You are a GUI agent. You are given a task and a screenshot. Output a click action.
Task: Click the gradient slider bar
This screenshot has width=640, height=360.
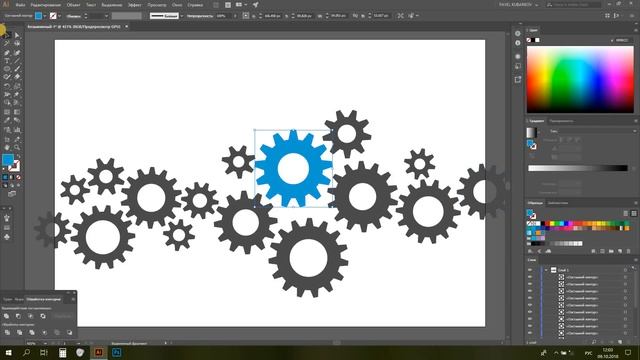click(578, 168)
